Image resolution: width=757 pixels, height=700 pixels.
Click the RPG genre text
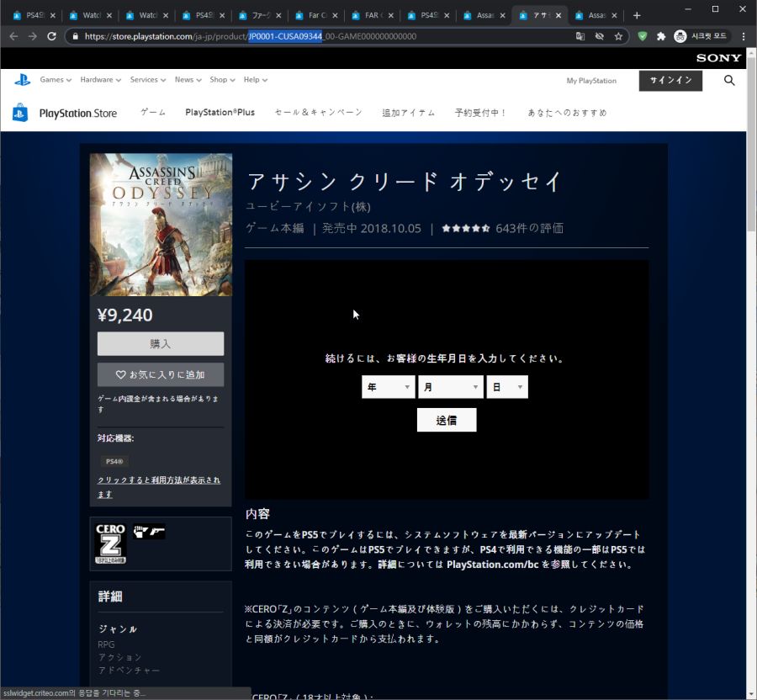pyautogui.click(x=106, y=644)
